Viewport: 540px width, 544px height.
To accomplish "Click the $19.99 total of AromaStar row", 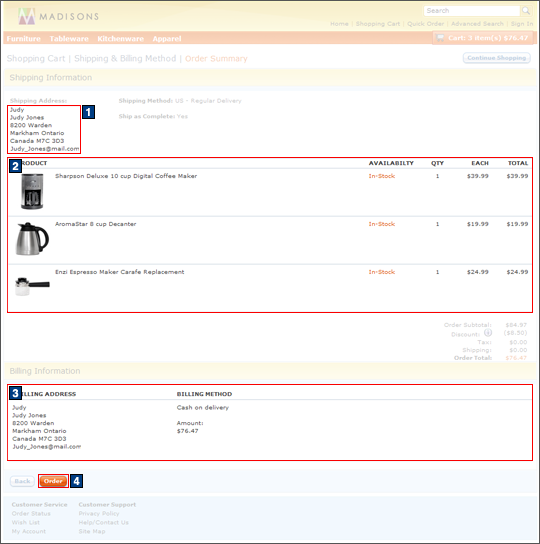I will pyautogui.click(x=517, y=224).
